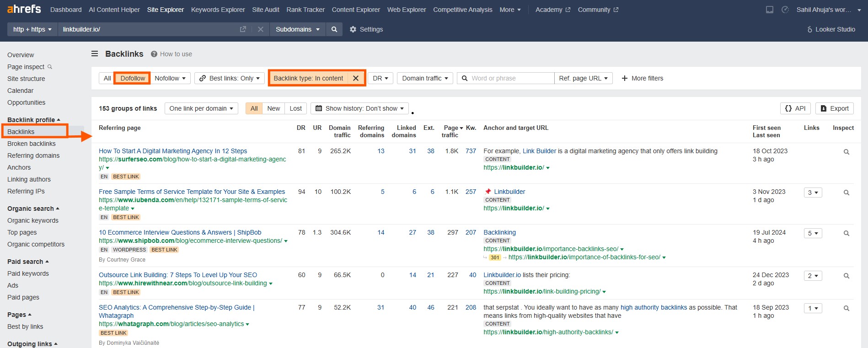Open Organic keywords in sidebar
The width and height of the screenshot is (868, 348).
(33, 220)
